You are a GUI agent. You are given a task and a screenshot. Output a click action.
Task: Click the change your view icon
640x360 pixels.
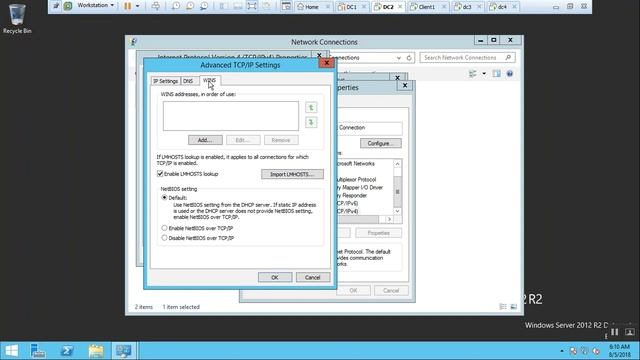(x=473, y=74)
